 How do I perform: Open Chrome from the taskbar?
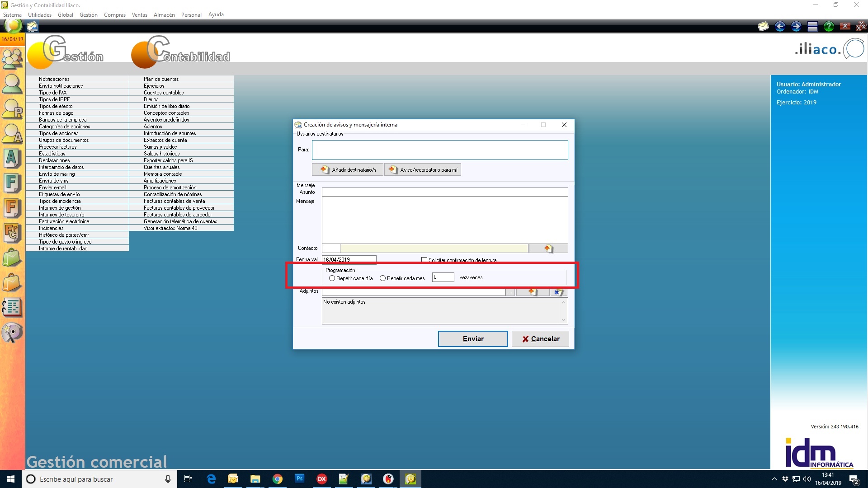278,479
